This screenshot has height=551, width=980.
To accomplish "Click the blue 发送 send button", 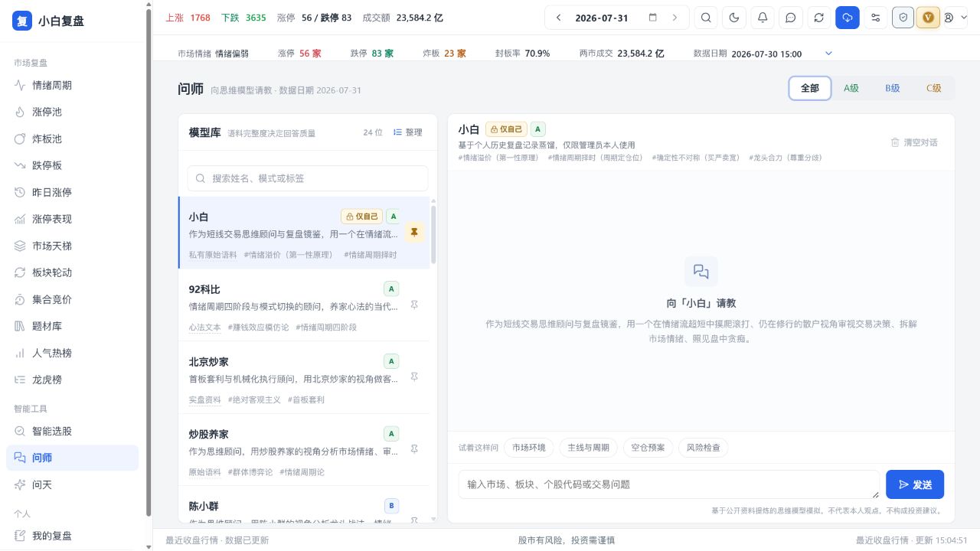I will 915,484.
